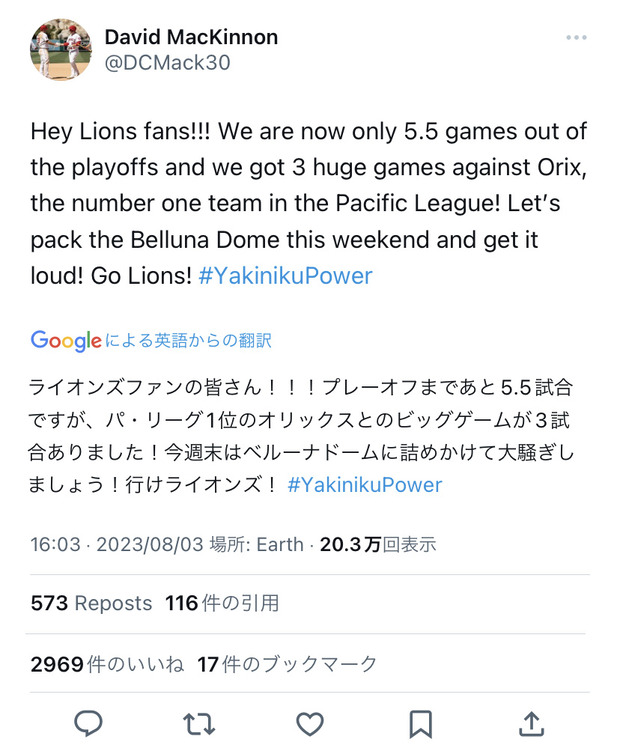Open David MacKinnon's profile picture

(x=61, y=49)
